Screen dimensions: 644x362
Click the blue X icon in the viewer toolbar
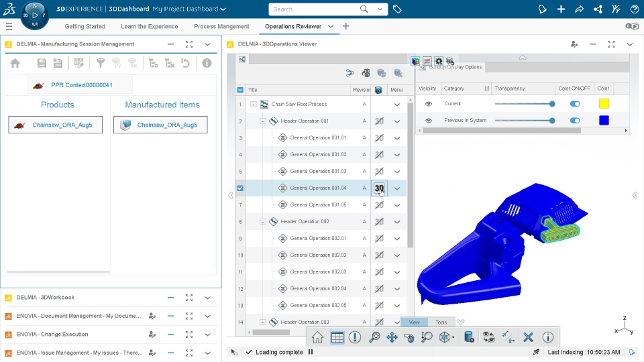click(x=528, y=337)
